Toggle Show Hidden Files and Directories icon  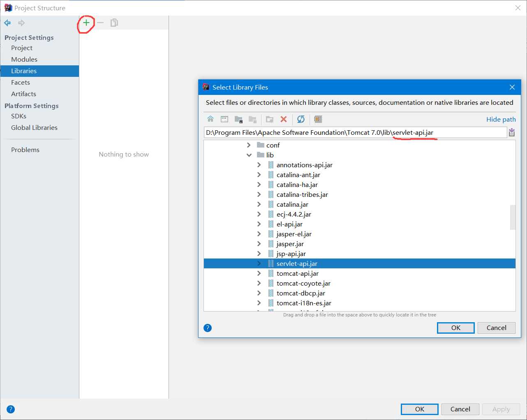[x=318, y=119]
